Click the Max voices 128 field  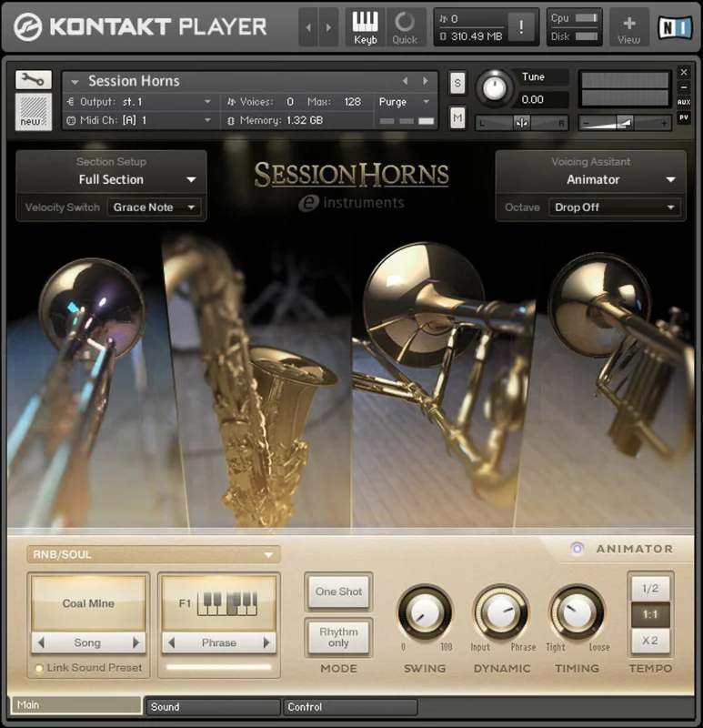352,102
